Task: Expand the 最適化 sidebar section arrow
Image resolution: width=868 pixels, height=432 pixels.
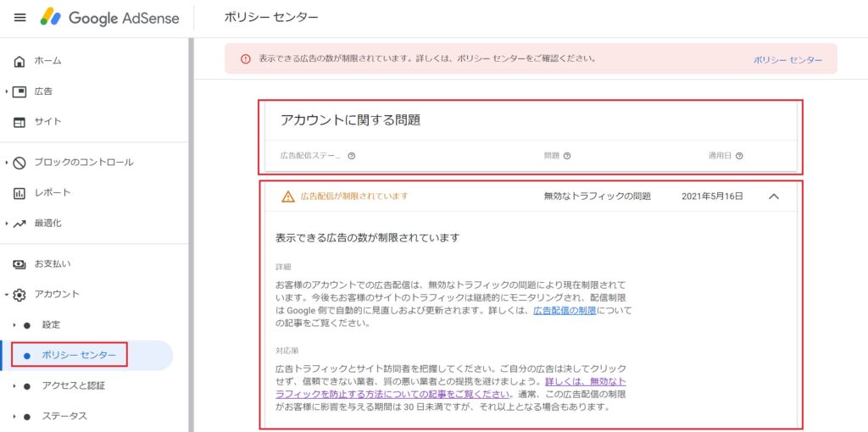Action: point(7,224)
